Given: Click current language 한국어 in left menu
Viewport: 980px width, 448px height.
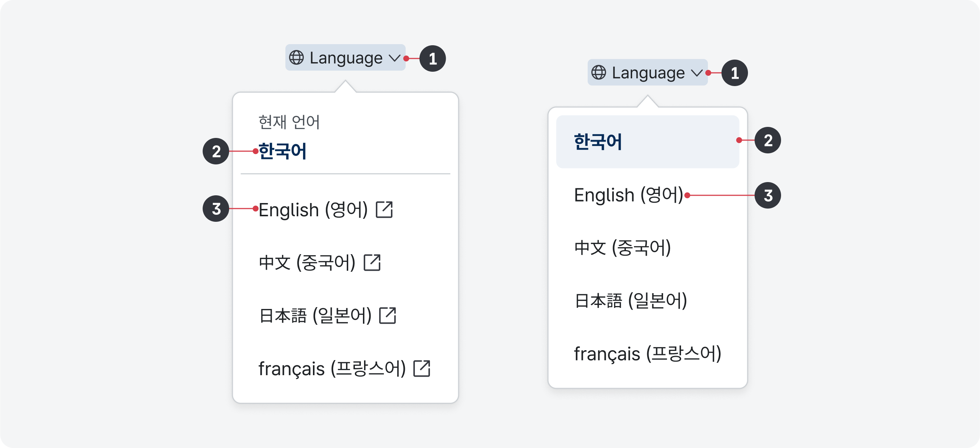Looking at the screenshot, I should pos(282,152).
